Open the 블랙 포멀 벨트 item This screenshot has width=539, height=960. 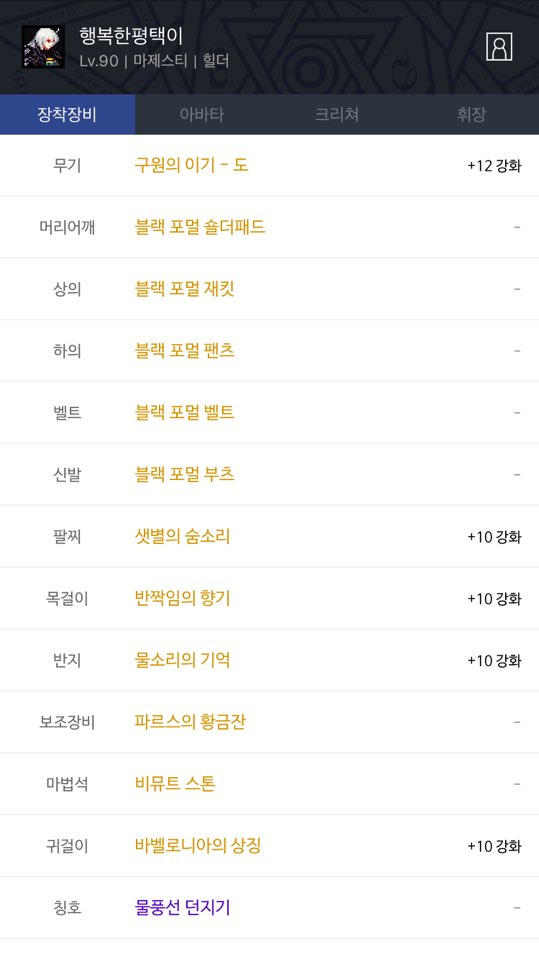tap(184, 413)
